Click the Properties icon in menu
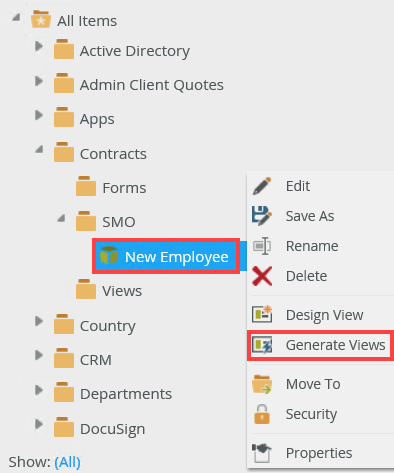 (262, 453)
